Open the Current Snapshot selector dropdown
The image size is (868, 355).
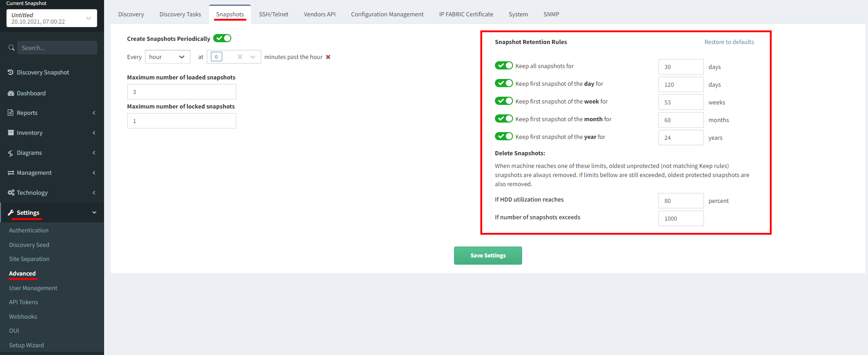[52, 18]
